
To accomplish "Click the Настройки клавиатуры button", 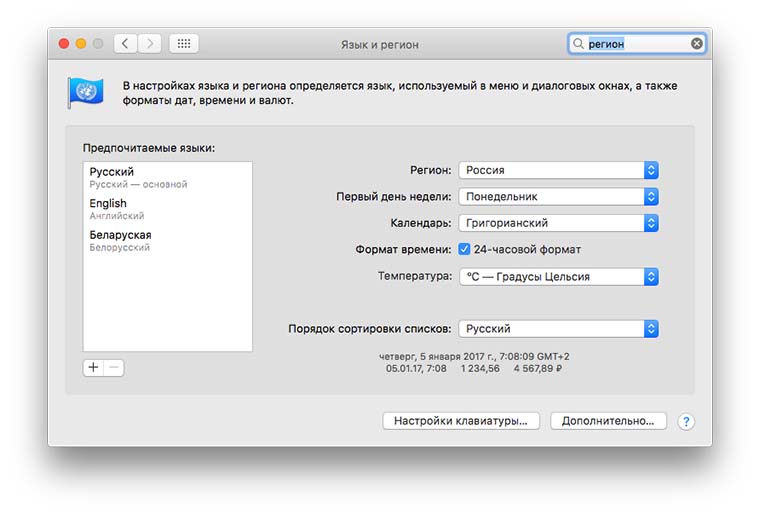I will pyautogui.click(x=461, y=421).
